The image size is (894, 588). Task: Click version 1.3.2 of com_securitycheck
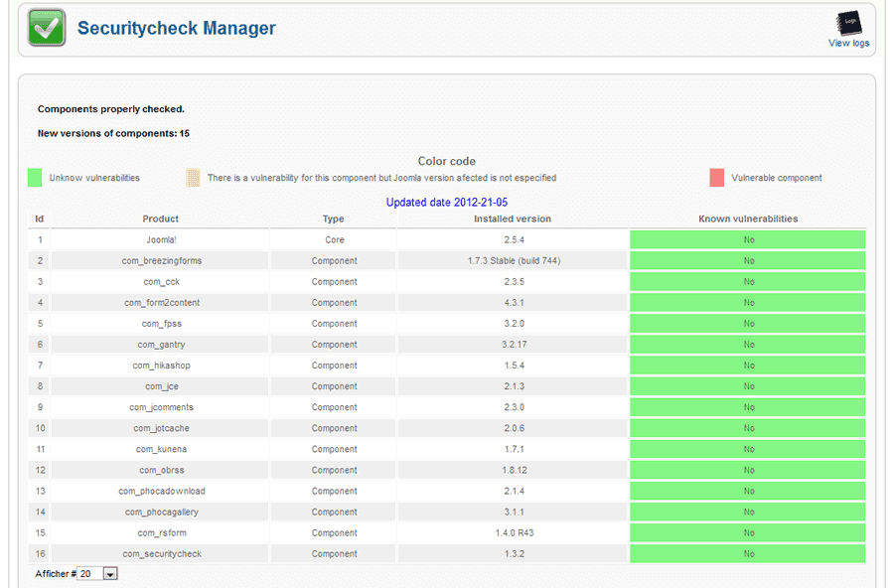514,554
